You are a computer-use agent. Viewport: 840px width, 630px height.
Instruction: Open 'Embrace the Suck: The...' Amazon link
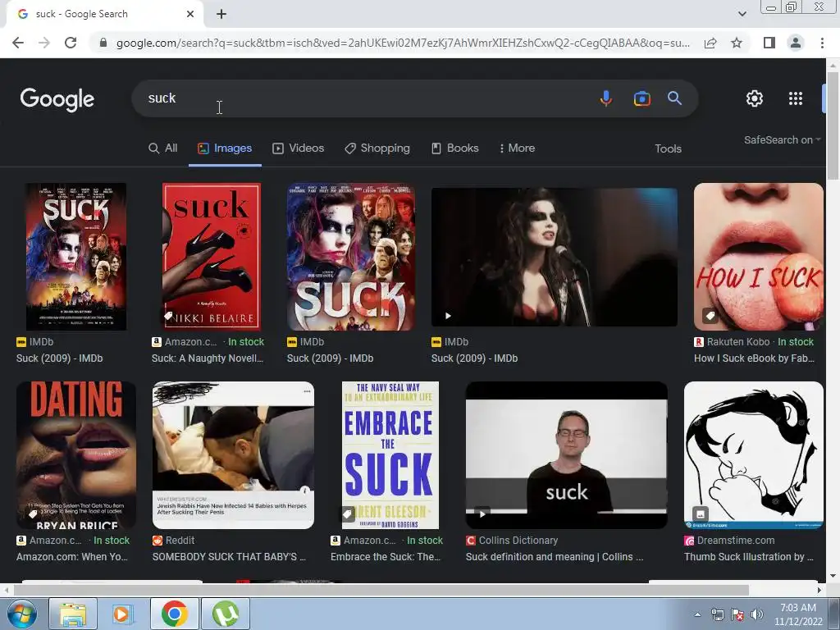(386, 557)
